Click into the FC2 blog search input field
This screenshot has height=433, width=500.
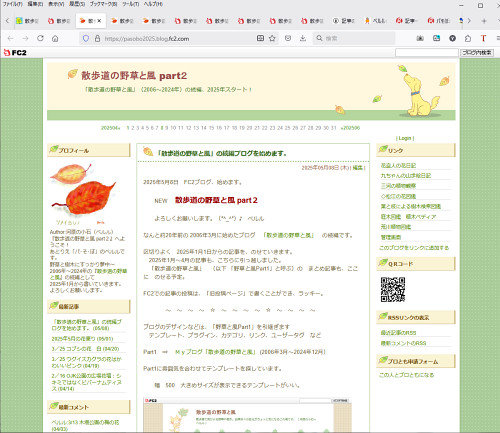click(x=427, y=53)
